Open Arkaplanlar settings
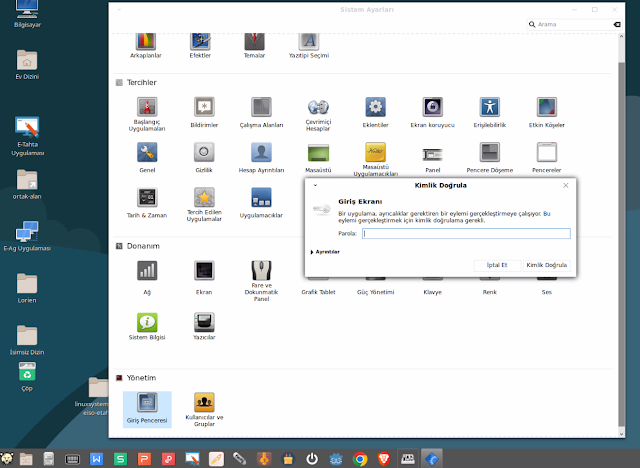Screen dimensions: 640x468 146,46
